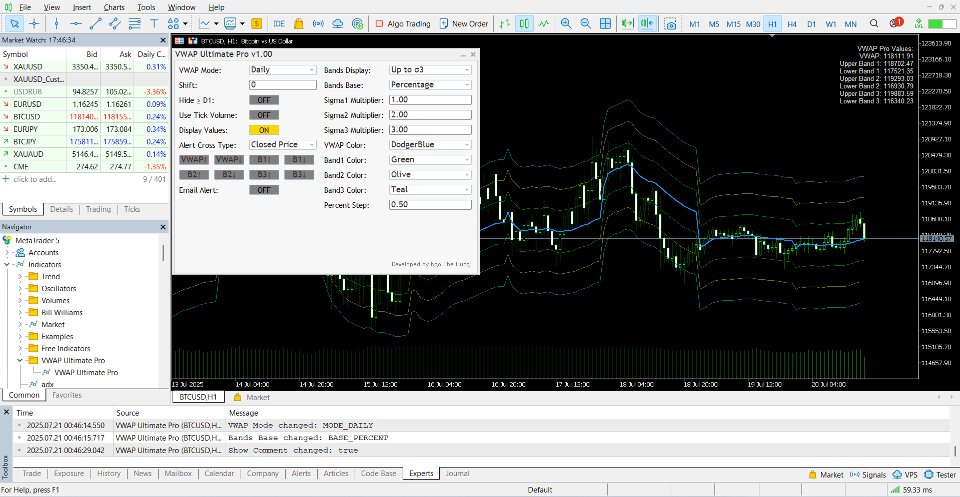Switch chart to bar chart type
This screenshot has width=960, height=497.
(x=504, y=23)
